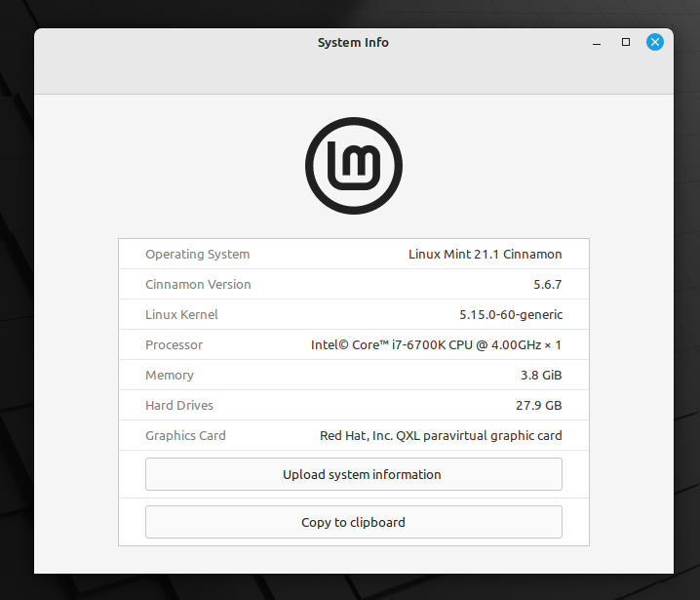
Task: Click the Linux Mint logo
Action: [x=354, y=166]
